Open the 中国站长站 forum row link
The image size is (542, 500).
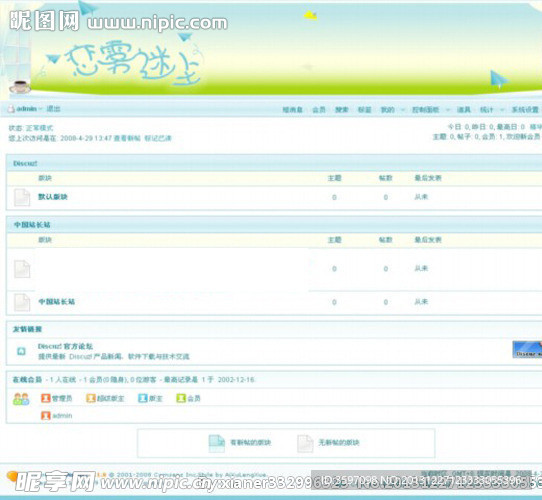click(x=56, y=302)
